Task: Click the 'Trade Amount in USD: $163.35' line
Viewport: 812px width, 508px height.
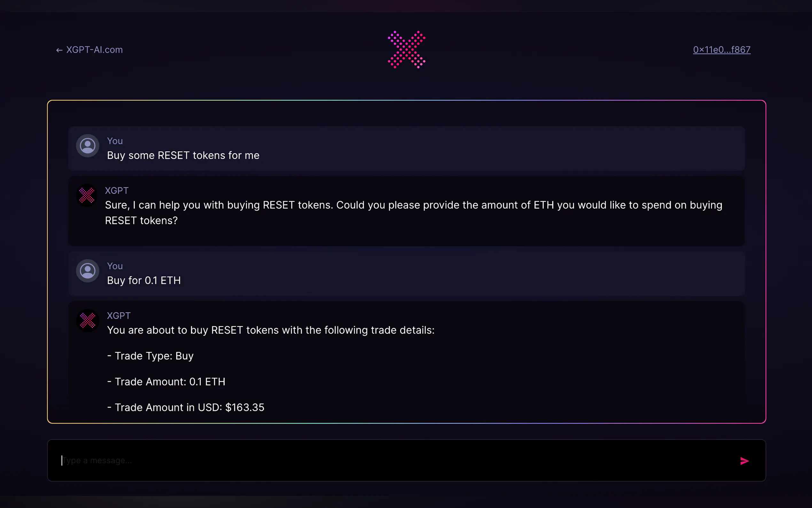Action: (x=186, y=407)
